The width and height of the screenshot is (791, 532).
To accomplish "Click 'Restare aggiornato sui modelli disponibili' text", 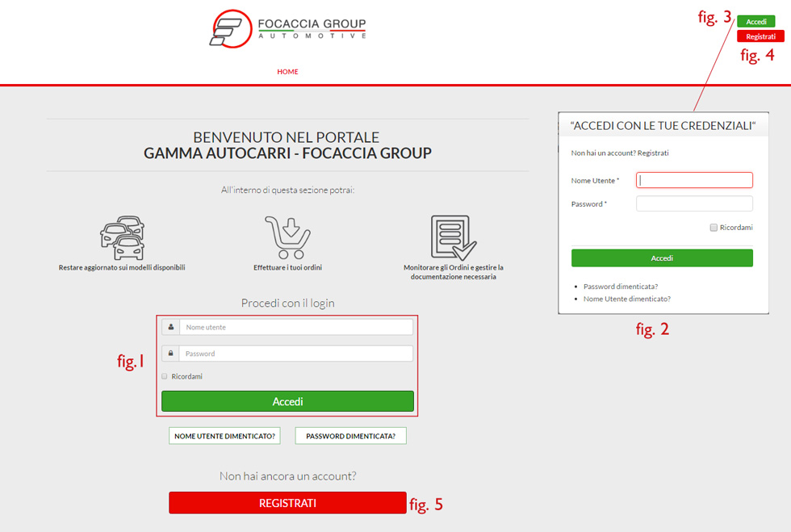I will tap(122, 267).
